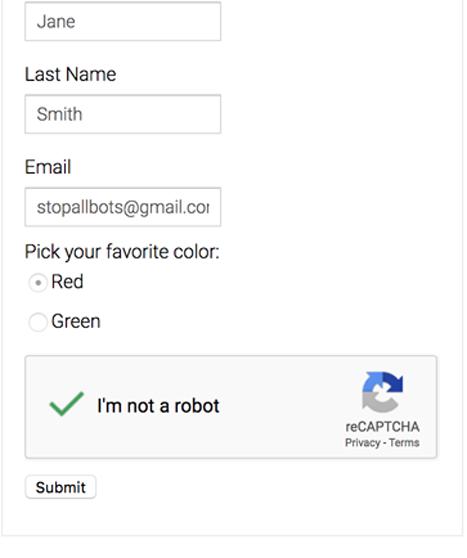The width and height of the screenshot is (467, 558).
Task: Focus the Email field with stopallbots address
Action: pos(123,207)
